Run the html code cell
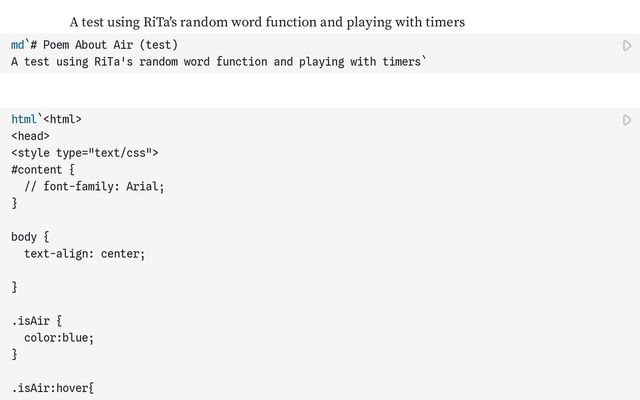This screenshot has width=640, height=400. pos(627,120)
